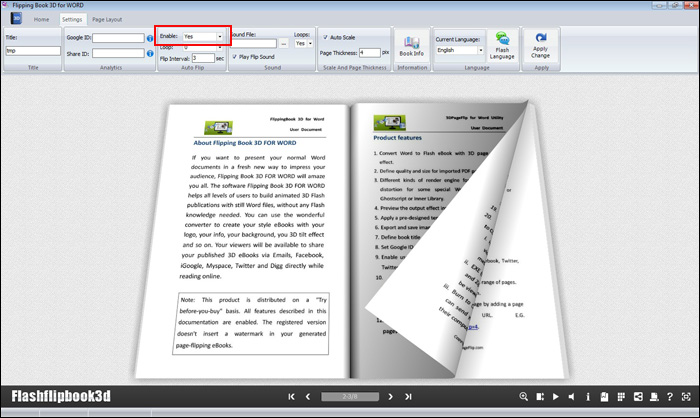Click the page number 2-3/8 box
This screenshot has width=700, height=418.
(350, 397)
